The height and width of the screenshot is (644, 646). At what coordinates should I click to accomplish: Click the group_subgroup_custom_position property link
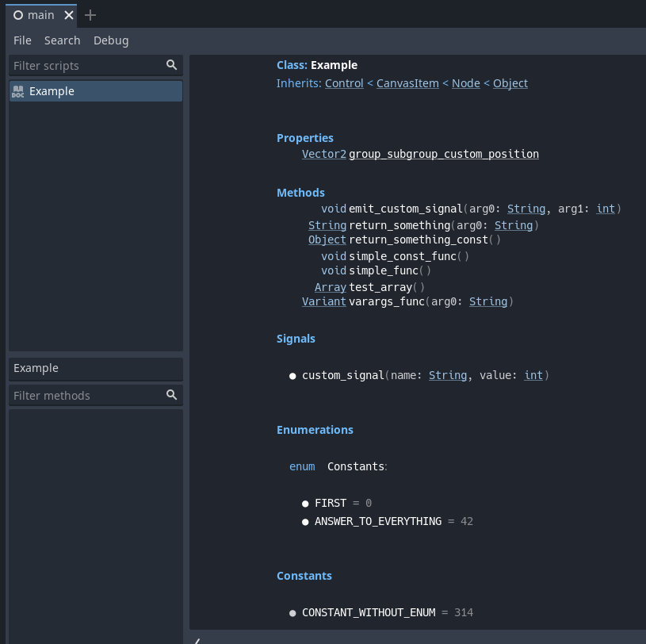point(443,154)
